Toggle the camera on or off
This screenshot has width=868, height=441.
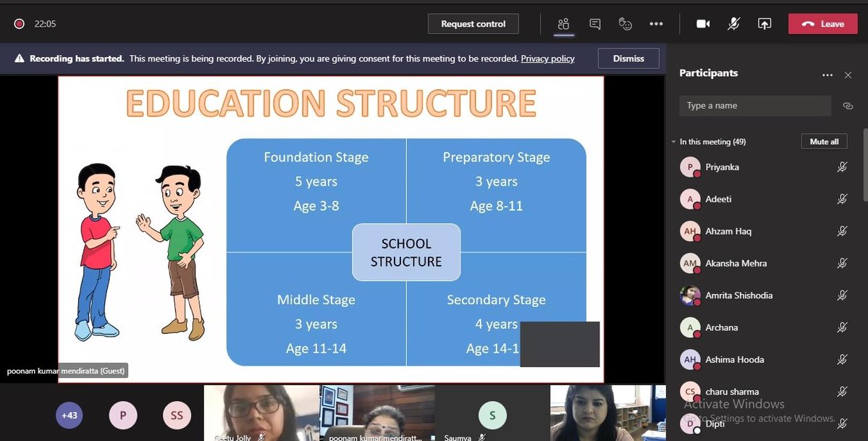(703, 24)
